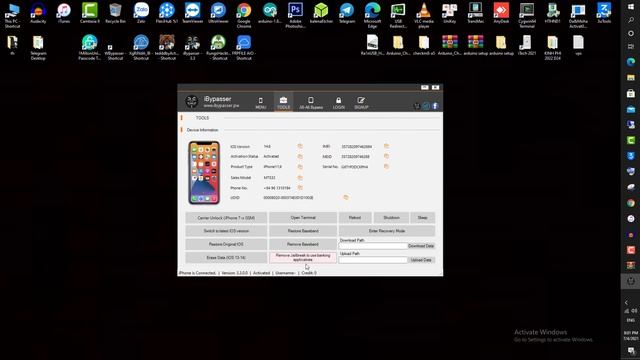The height and width of the screenshot is (360, 640).
Task: Select the Google Chrome desktop icon
Action: point(244,15)
